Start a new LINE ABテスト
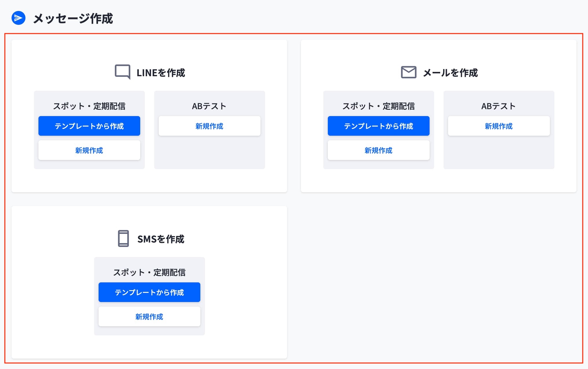 [x=209, y=126]
